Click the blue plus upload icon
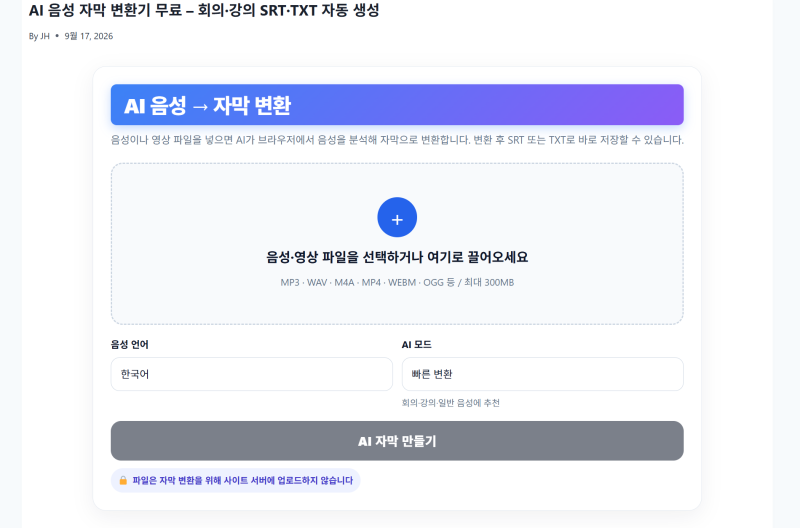Viewport: 800px width, 528px height. [x=397, y=217]
